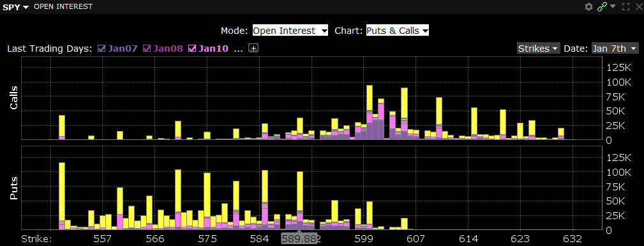Click the 589.88 price marker label
The image size is (644, 246).
[x=299, y=239]
